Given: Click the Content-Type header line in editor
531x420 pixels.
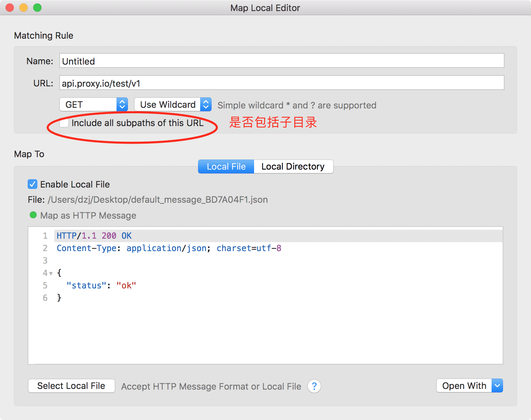Looking at the screenshot, I should pyautogui.click(x=169, y=248).
